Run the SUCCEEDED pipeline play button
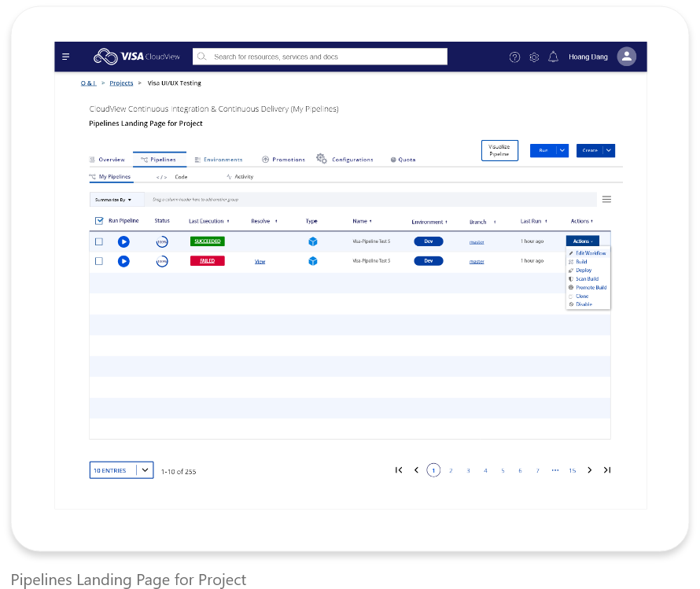The width and height of the screenshot is (700, 589). pos(123,242)
